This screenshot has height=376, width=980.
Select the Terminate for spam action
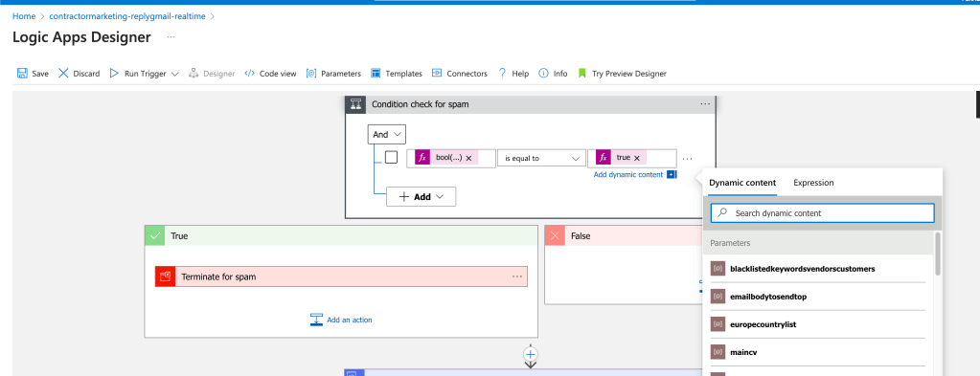341,276
